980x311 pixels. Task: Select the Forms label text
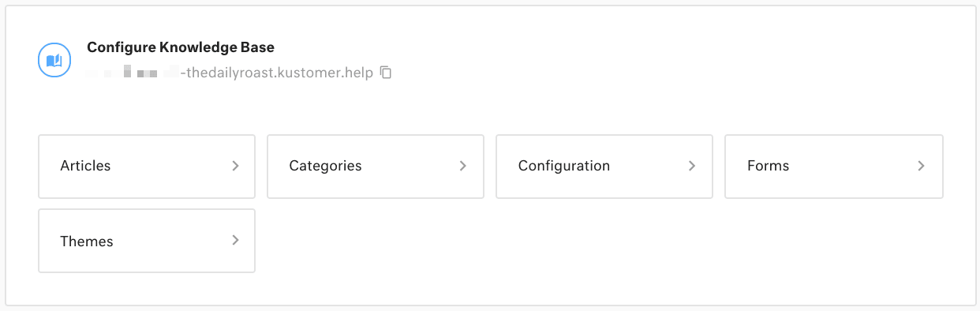tap(769, 166)
